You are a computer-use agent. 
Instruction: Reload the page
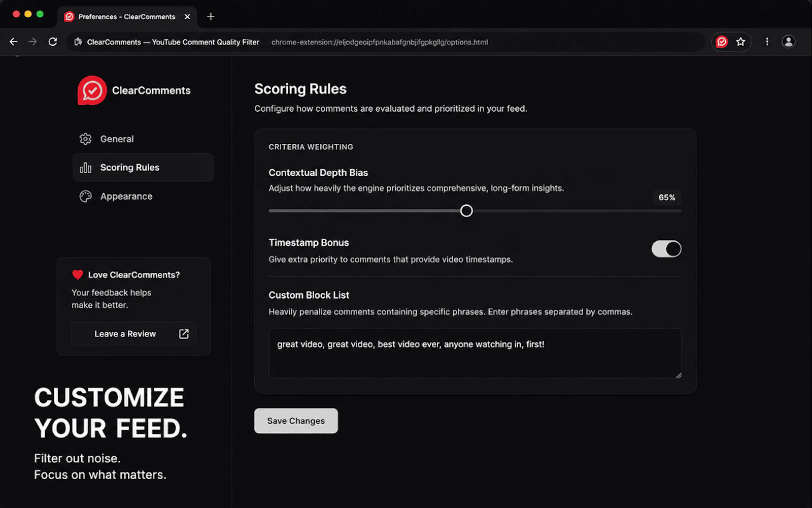53,42
